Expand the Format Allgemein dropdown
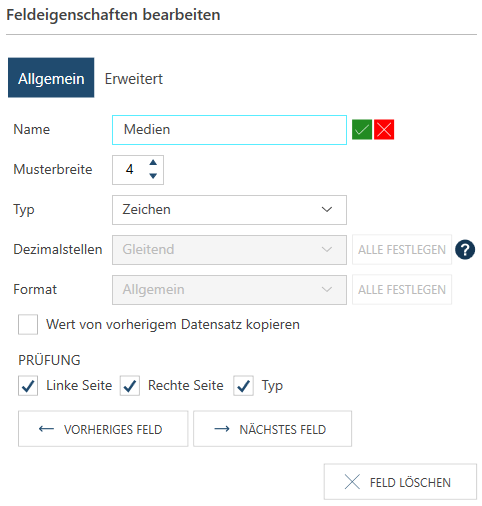The height and width of the screenshot is (506, 482). (229, 290)
